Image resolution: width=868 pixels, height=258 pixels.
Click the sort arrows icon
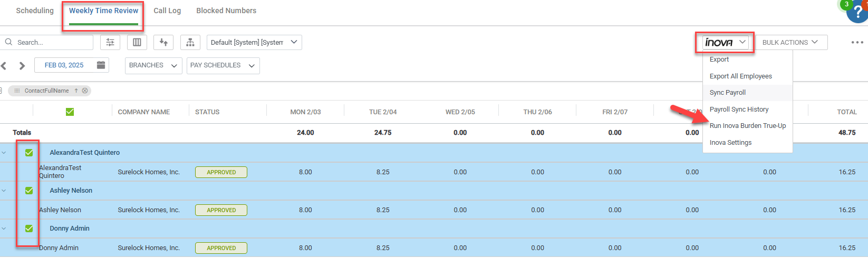click(163, 42)
